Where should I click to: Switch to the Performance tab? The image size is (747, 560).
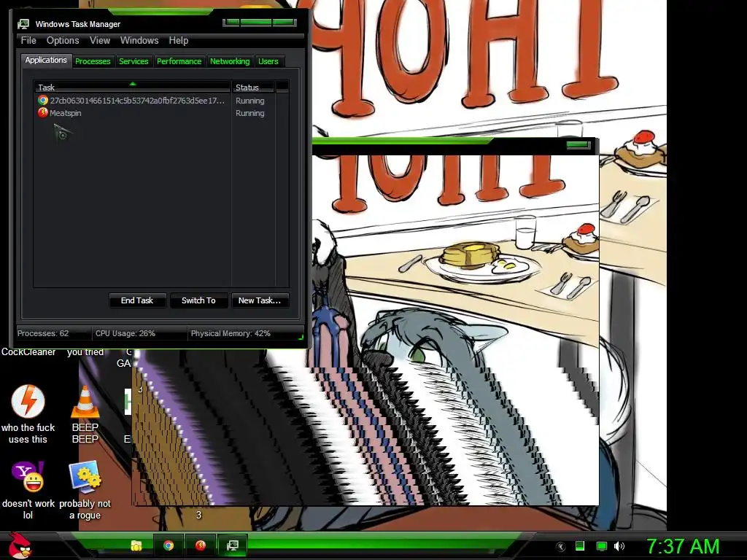click(179, 61)
